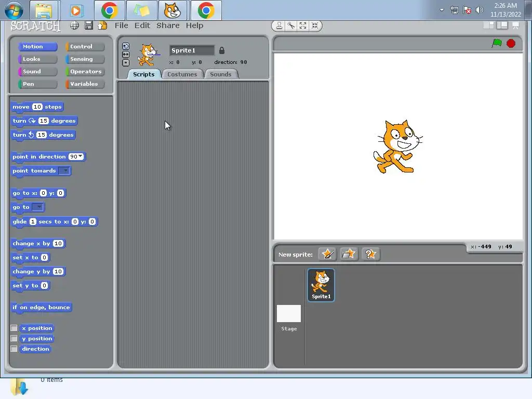
Task: Open the point in direction 90 dropdown
Action: (81, 156)
